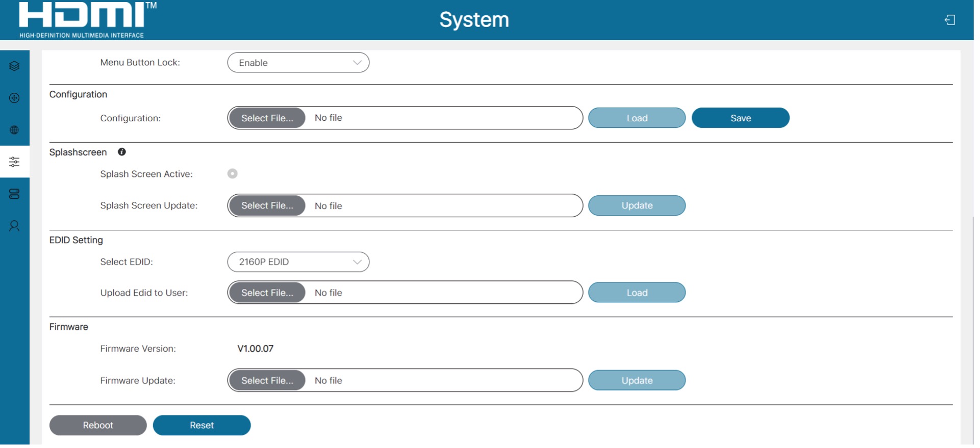Click the logout icon in header
Screen dimensions: 980x448
(x=949, y=20)
